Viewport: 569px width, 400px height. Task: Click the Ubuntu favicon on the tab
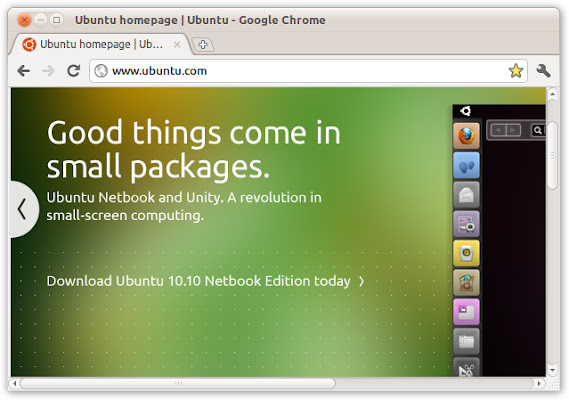coord(29,45)
